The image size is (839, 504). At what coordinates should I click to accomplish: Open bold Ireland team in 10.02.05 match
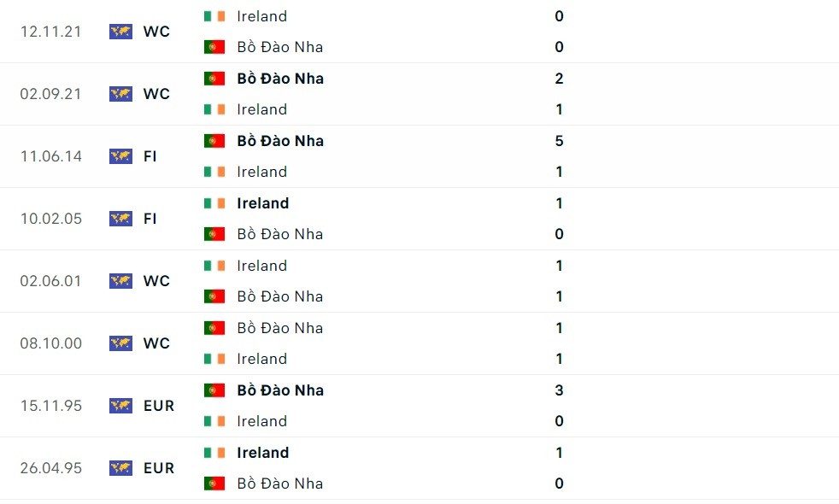tap(263, 203)
